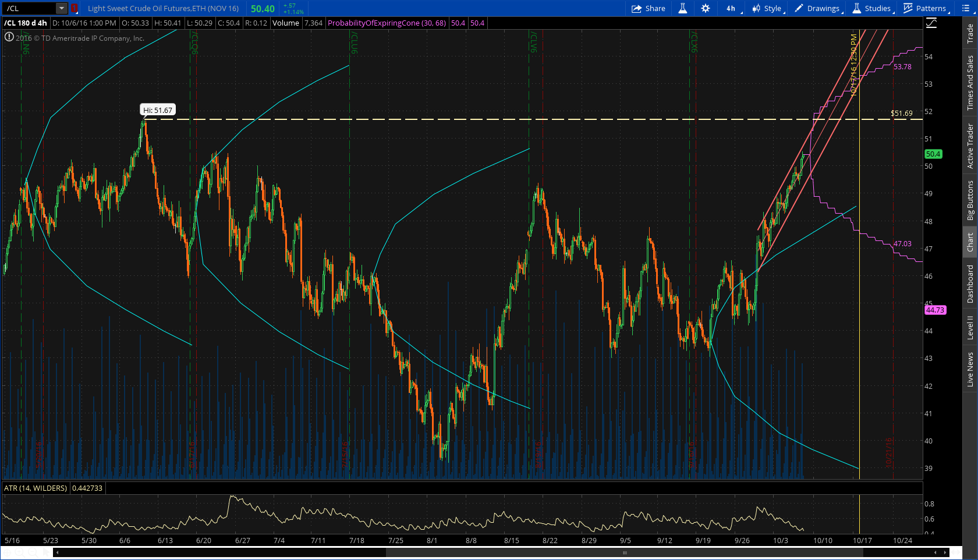
Task: Open the Big Buttons side tab
Action: (970, 200)
